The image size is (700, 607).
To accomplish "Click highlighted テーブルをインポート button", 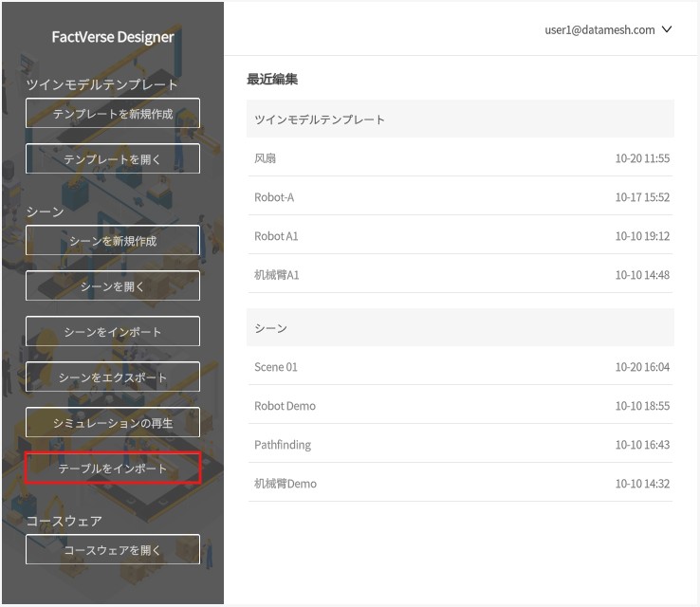I will click(x=112, y=469).
